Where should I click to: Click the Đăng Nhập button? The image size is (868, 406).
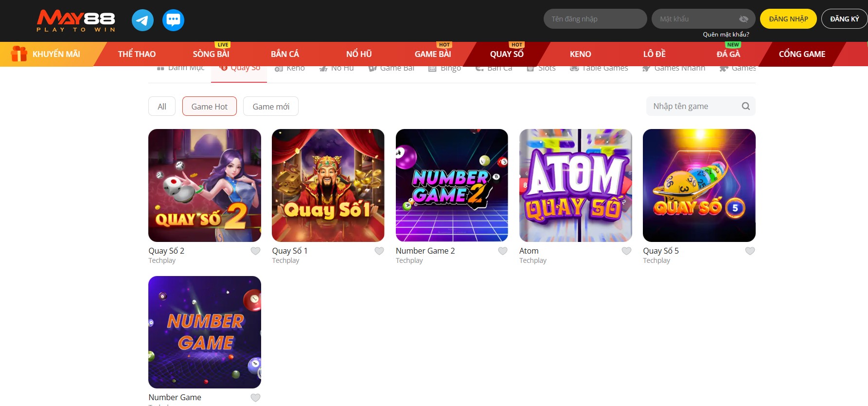tap(788, 19)
